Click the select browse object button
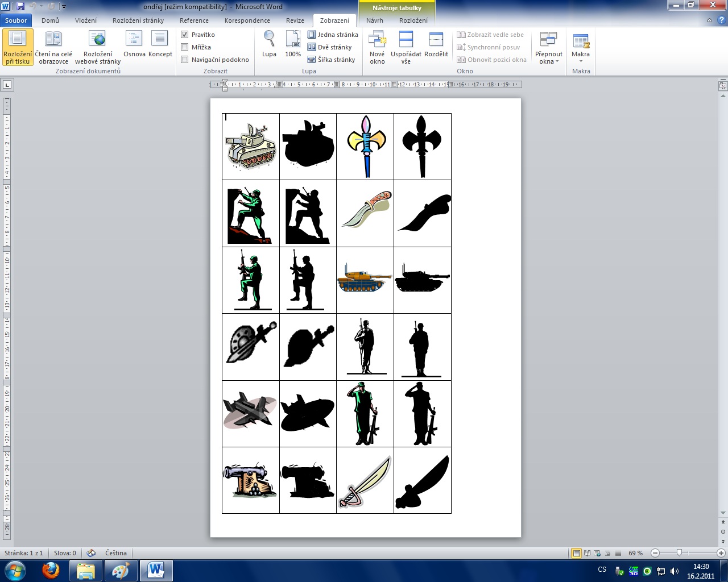 click(723, 532)
